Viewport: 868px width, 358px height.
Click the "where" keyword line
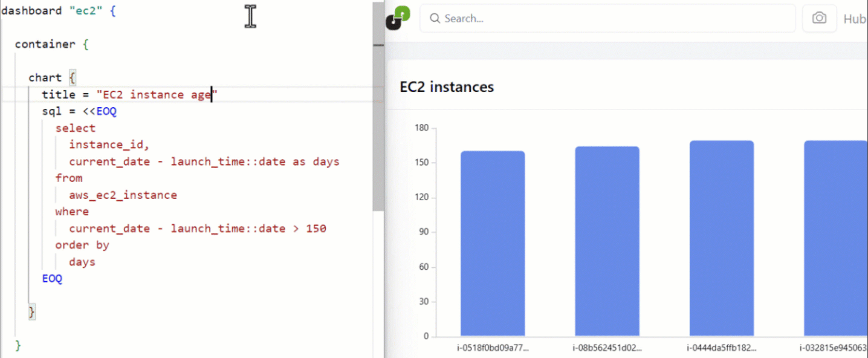pyautogui.click(x=72, y=212)
